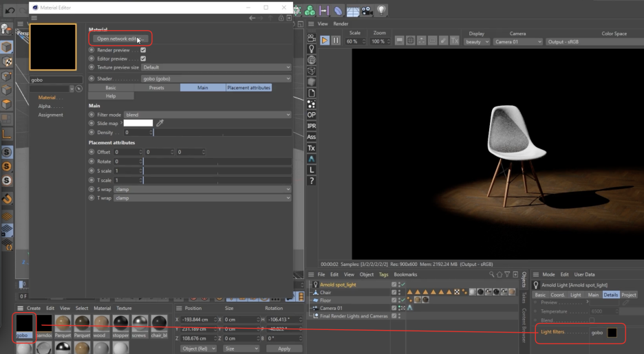Open the Filter mode dropdown
Image resolution: width=644 pixels, height=354 pixels.
click(x=206, y=115)
